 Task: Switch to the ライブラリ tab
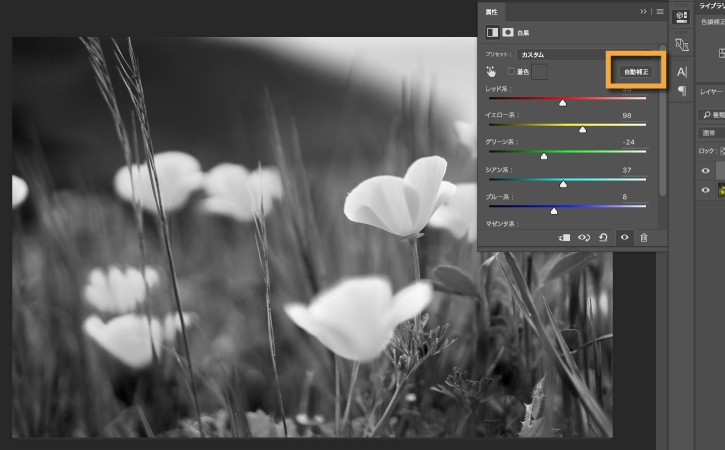click(711, 6)
